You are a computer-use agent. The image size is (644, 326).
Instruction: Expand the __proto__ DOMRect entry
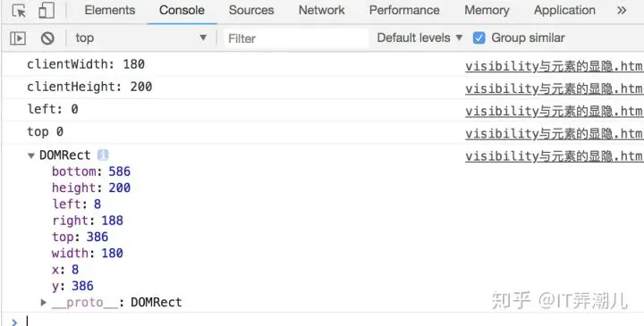(44, 302)
